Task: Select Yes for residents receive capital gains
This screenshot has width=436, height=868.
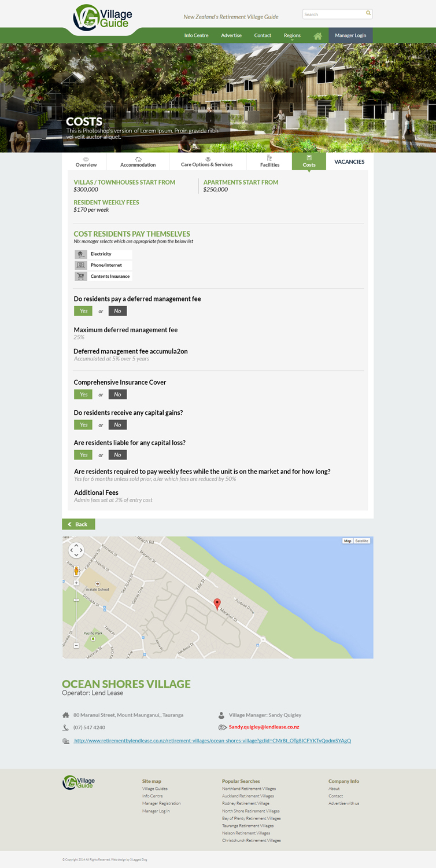Action: 83,425
